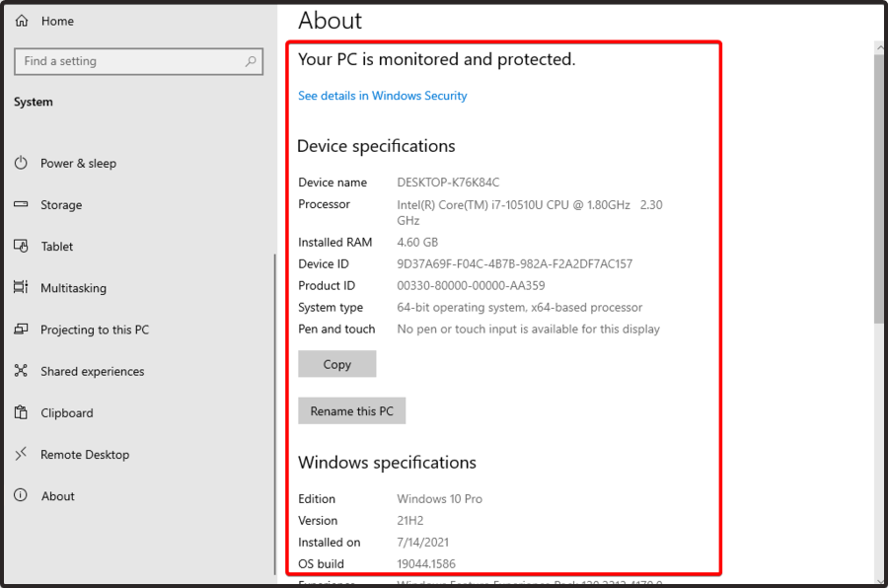Click the System heading in sidebar
This screenshot has height=588, width=888.
(x=34, y=102)
